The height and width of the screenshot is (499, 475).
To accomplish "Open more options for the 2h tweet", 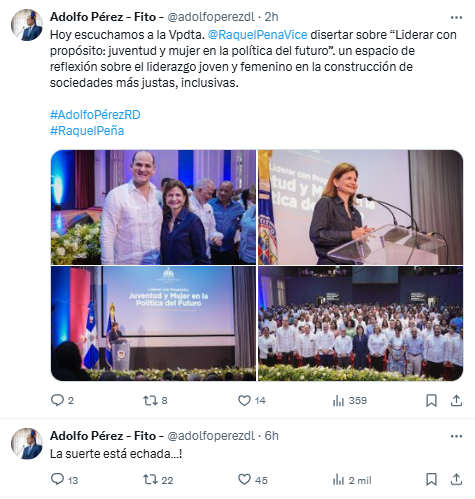I will coord(456,17).
